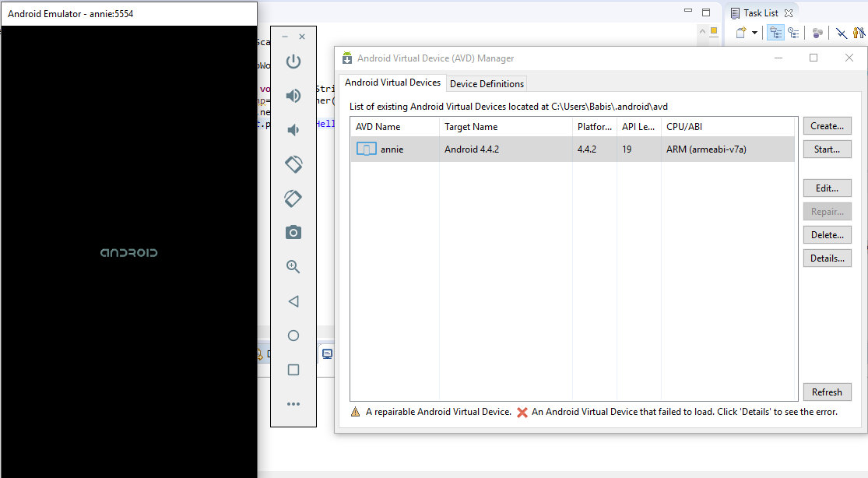868x478 pixels.
Task: Click the Task List view document icon
Action: pos(735,13)
